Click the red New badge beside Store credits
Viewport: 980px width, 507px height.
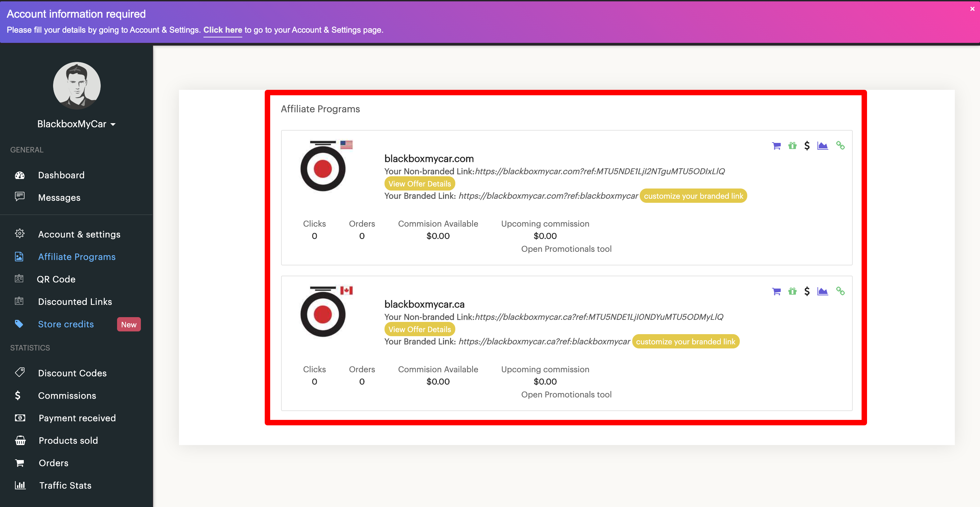129,324
